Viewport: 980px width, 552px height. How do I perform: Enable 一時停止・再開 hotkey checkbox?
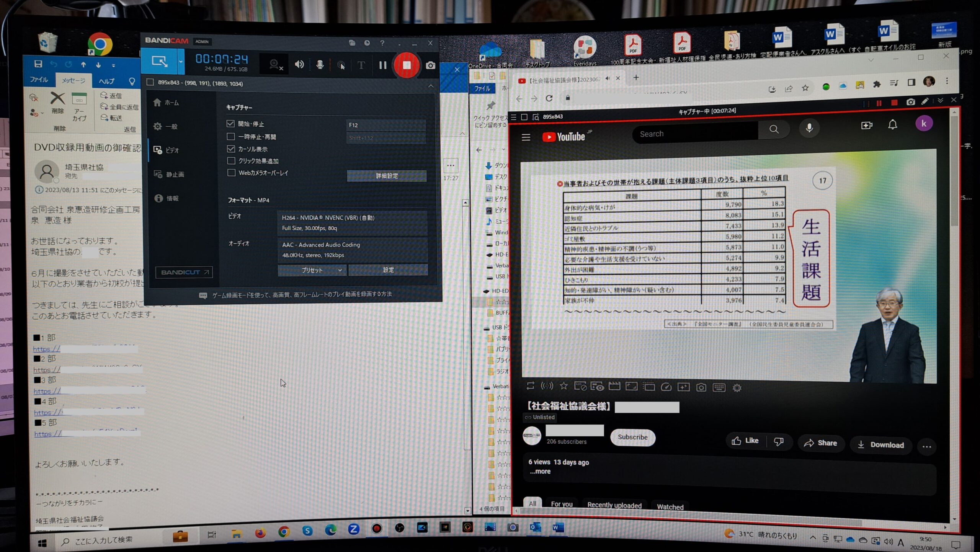pos(230,136)
